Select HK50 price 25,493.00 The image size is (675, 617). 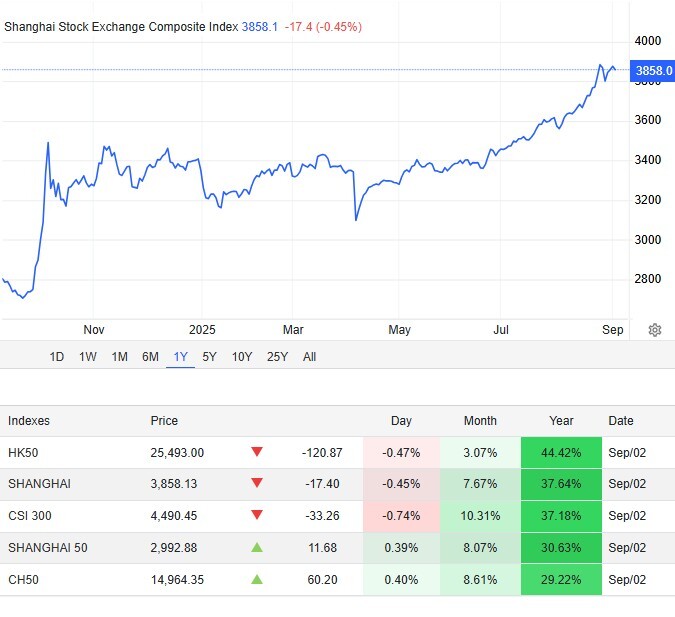177,453
